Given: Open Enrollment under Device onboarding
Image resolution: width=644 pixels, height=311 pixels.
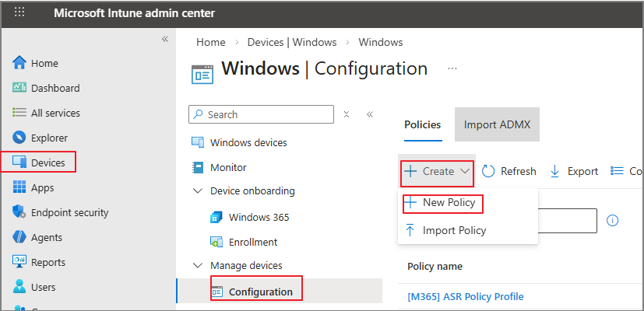Looking at the screenshot, I should [x=253, y=242].
